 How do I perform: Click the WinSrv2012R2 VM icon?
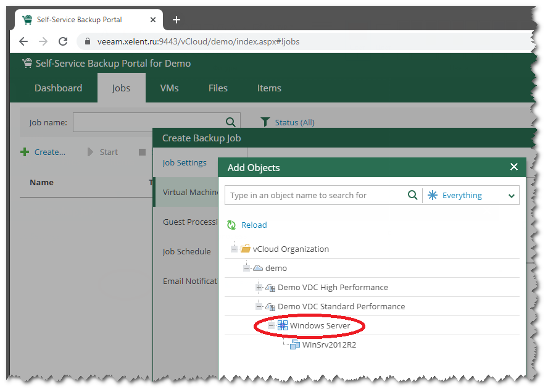click(x=295, y=345)
